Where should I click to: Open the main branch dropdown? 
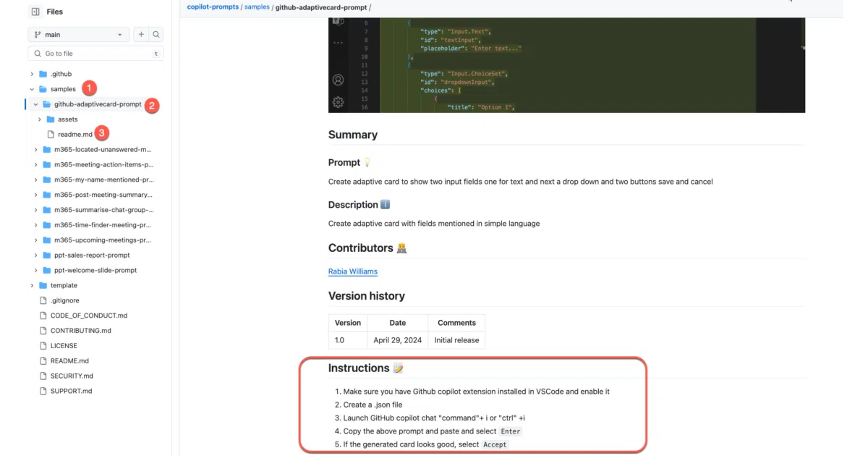[x=79, y=35]
